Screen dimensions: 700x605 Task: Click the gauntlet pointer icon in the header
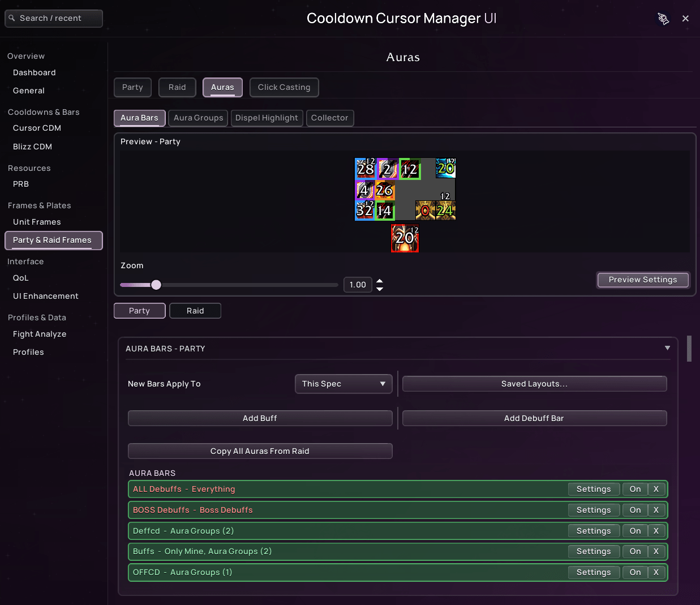tap(663, 19)
